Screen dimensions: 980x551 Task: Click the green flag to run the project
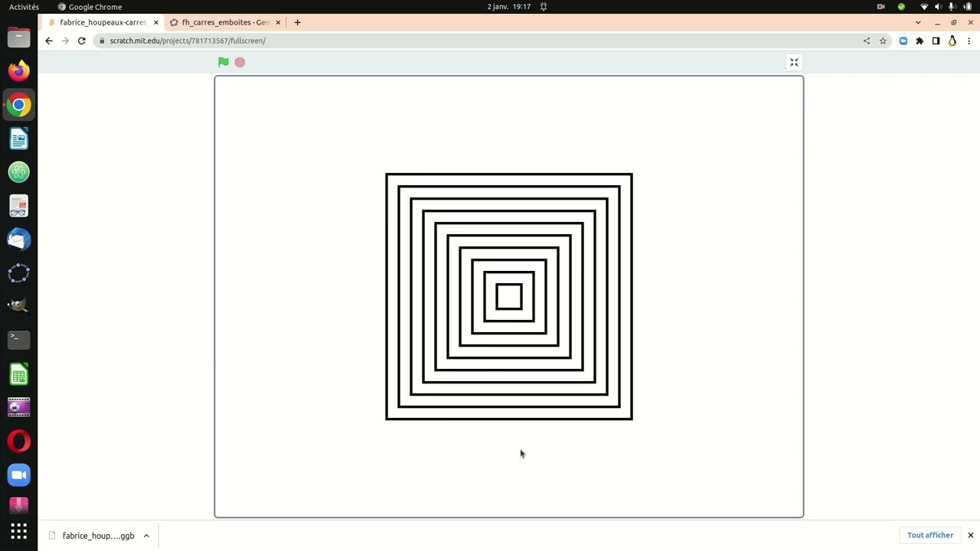(223, 62)
